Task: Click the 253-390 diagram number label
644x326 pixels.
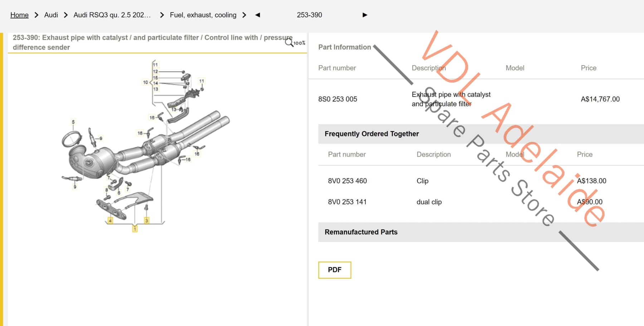Action: (x=309, y=15)
